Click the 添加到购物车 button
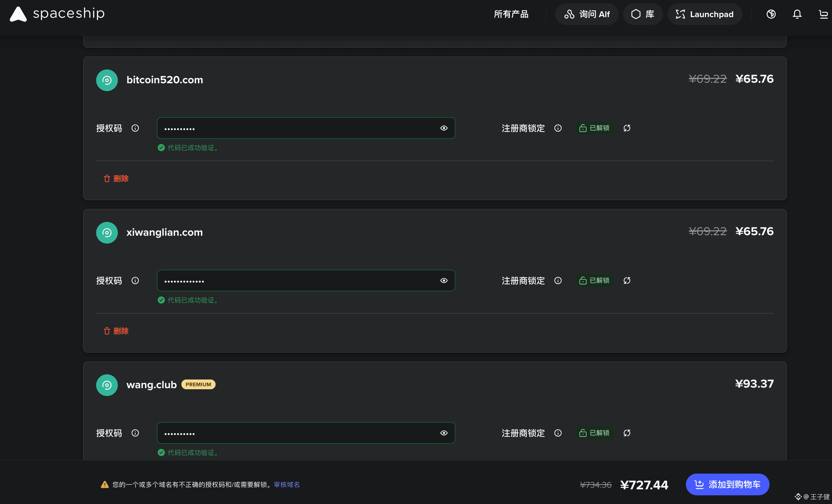This screenshot has height=504, width=832. 727,484
